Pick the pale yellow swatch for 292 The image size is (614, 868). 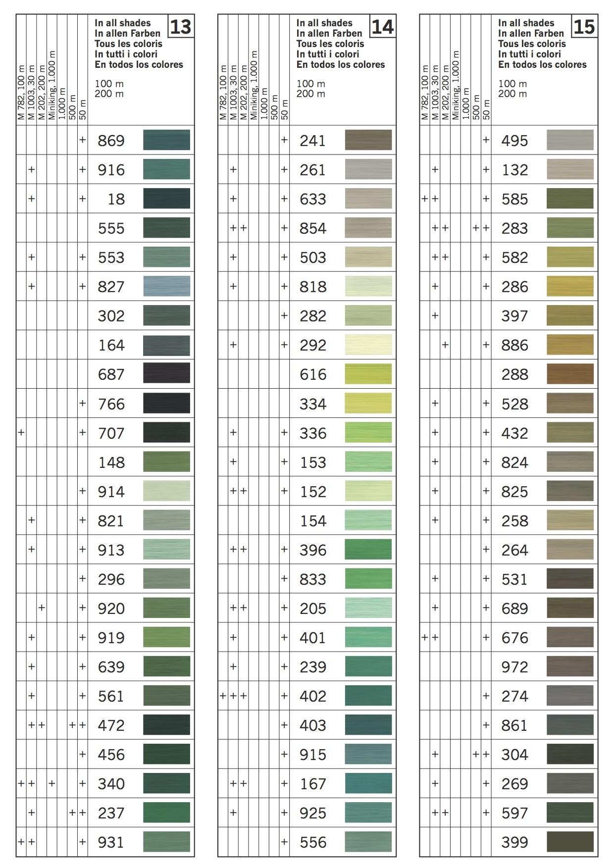pos(368,345)
